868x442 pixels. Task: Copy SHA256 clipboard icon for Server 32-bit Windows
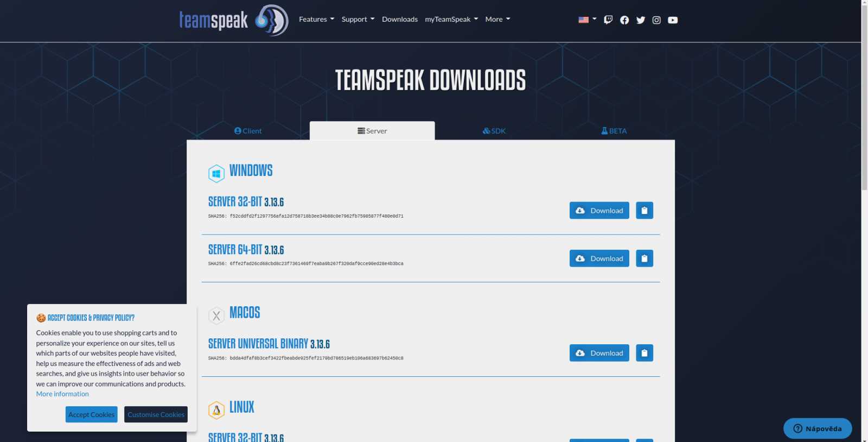(x=644, y=211)
